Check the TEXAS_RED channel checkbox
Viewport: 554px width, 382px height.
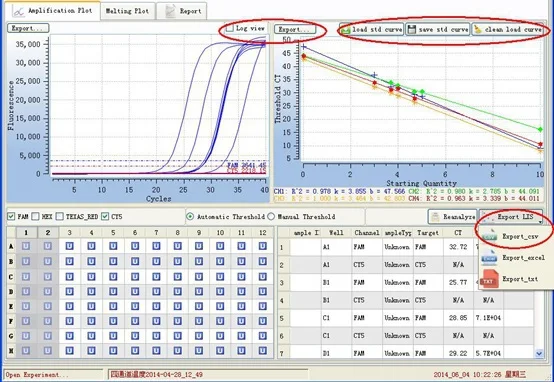pos(60,216)
